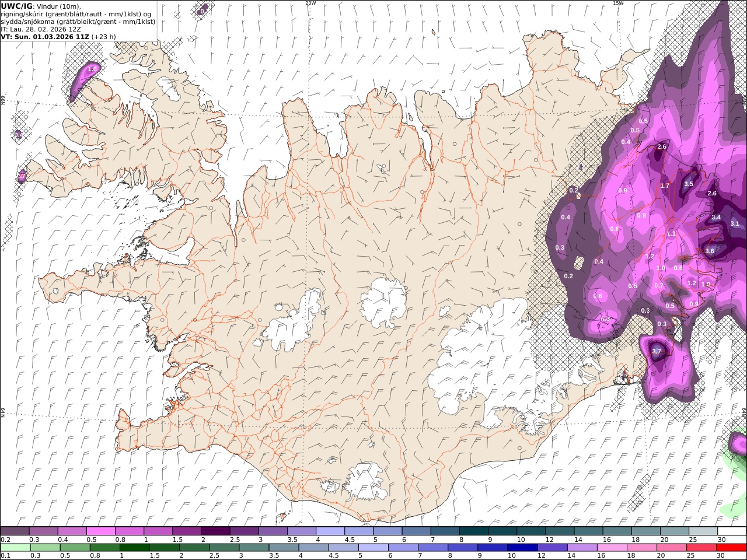Click the dark teal 8 swatch, upper legend row

click(x=473, y=531)
